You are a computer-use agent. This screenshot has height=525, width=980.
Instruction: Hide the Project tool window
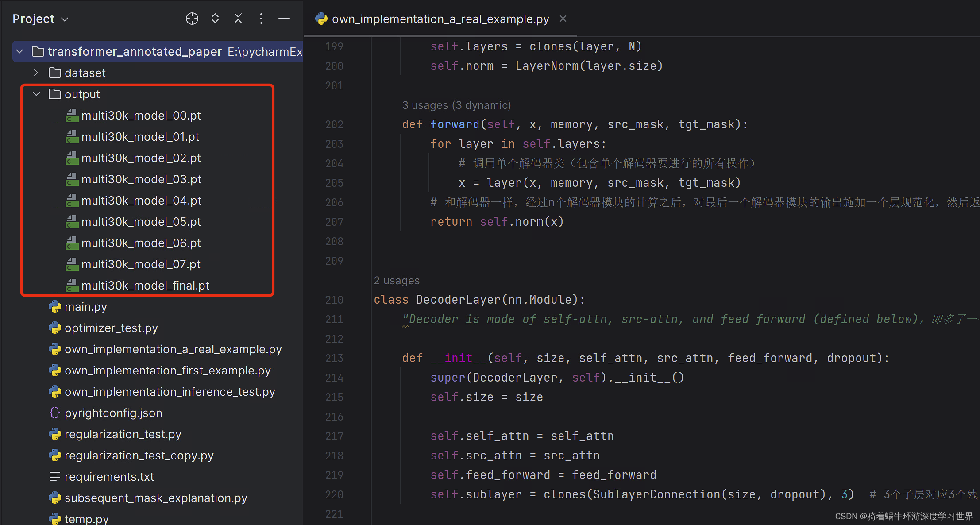(284, 19)
